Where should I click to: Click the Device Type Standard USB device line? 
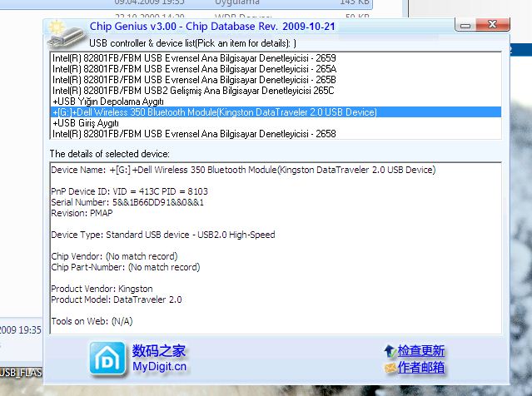(163, 235)
